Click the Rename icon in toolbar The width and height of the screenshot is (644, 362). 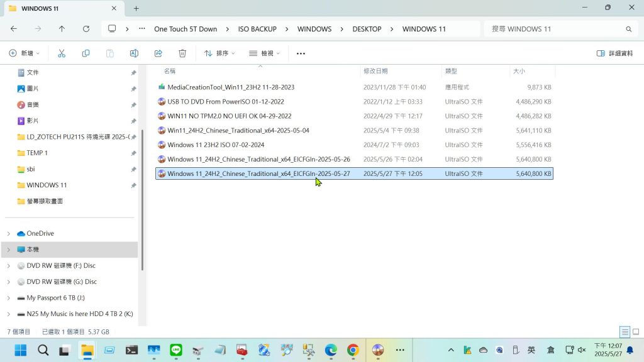[134, 53]
